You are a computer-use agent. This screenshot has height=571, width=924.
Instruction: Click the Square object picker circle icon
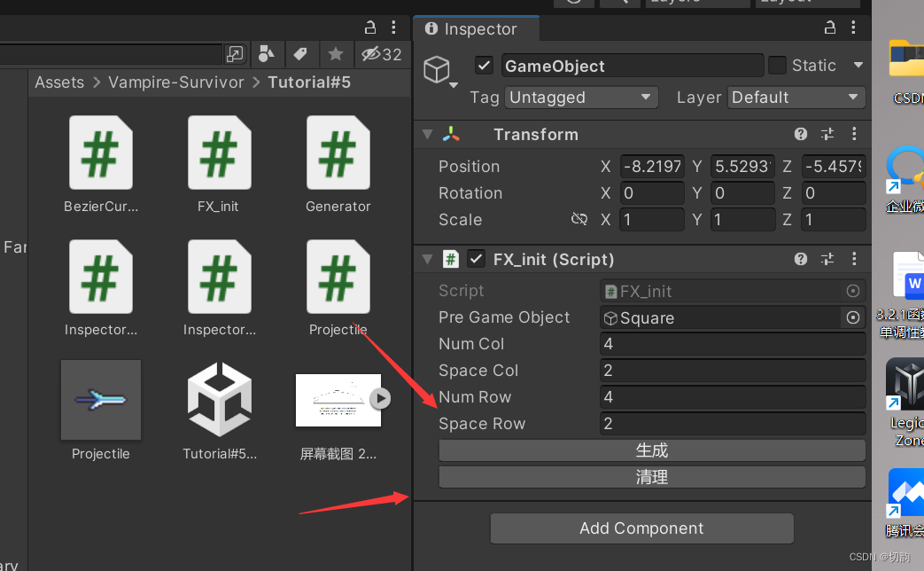click(852, 317)
